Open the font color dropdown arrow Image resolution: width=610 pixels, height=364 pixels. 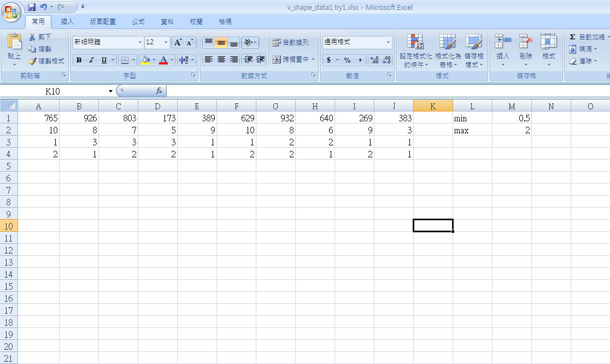point(172,60)
